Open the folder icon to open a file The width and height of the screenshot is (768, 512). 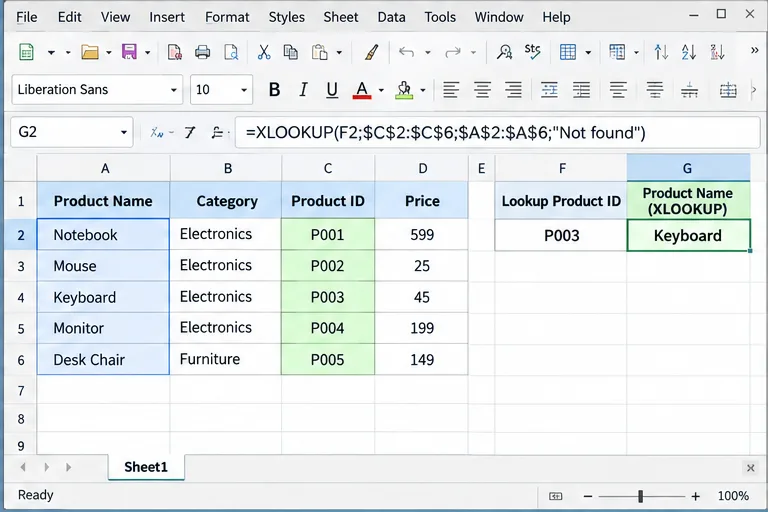point(90,52)
